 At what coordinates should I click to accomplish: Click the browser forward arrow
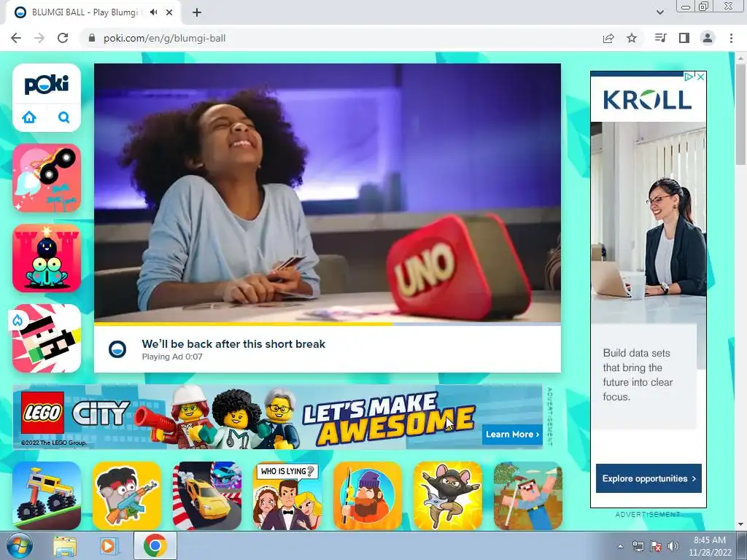[x=39, y=38]
